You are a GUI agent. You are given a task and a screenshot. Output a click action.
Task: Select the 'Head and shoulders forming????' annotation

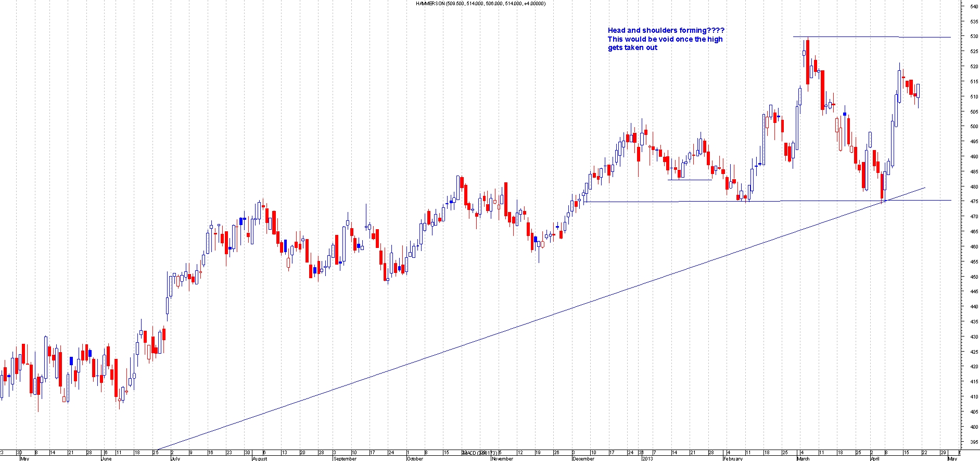pyautogui.click(x=666, y=31)
